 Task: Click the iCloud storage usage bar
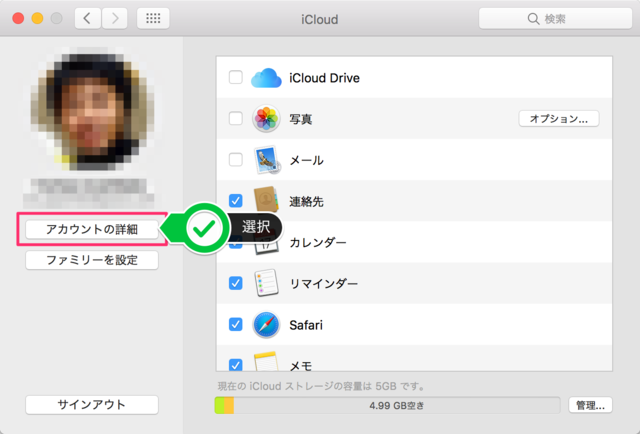[387, 405]
